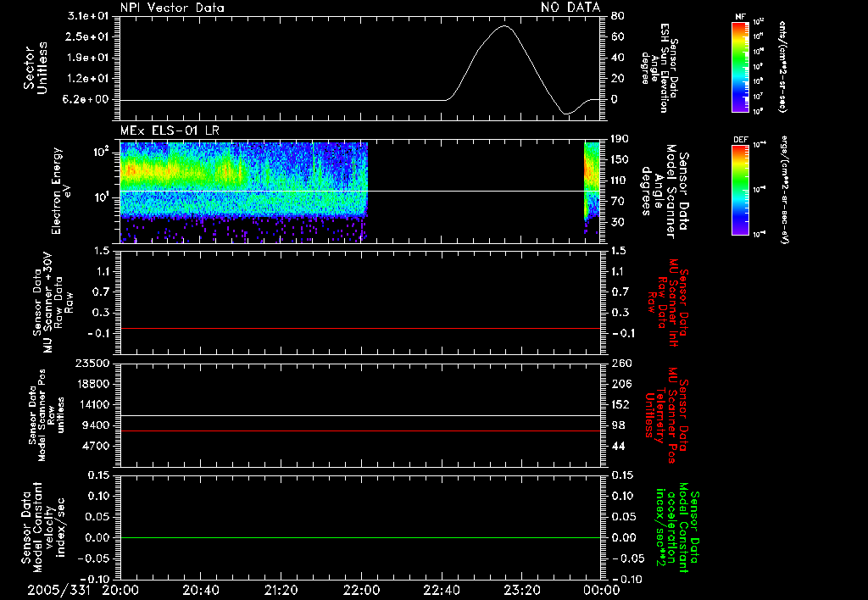Click the green 'Model Constant acceleration' label
Screen dimensions: 868x600
(x=677, y=527)
